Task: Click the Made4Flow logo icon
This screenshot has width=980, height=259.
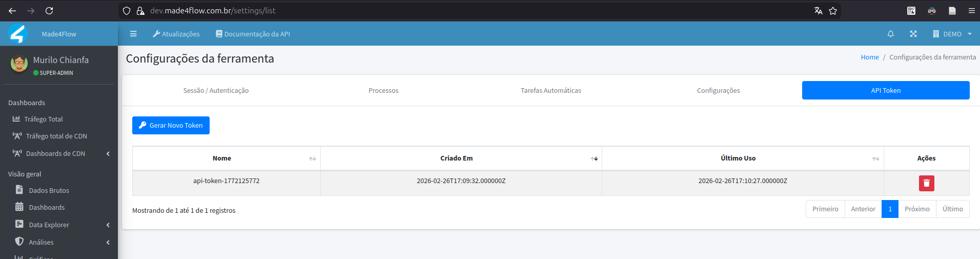Action: [18, 34]
